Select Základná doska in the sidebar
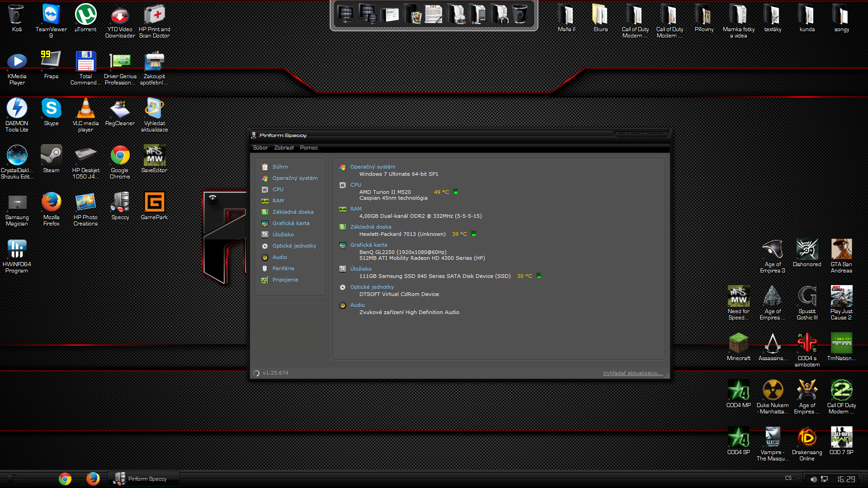 (x=293, y=212)
